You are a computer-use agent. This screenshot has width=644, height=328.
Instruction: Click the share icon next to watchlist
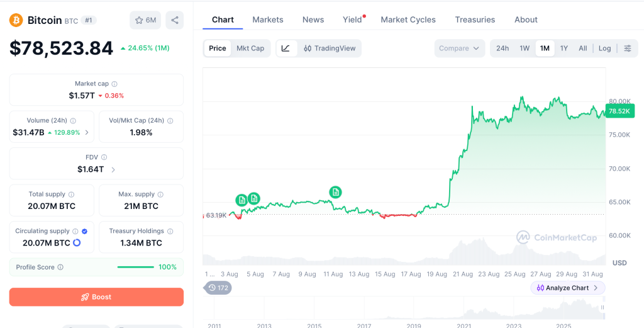[175, 20]
